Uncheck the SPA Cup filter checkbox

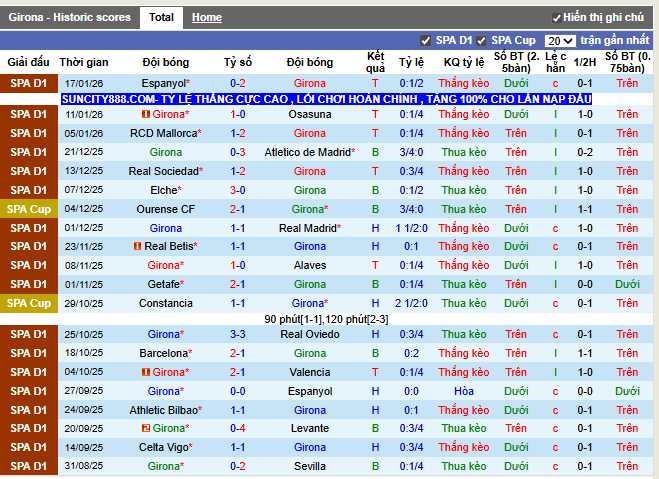pos(481,41)
